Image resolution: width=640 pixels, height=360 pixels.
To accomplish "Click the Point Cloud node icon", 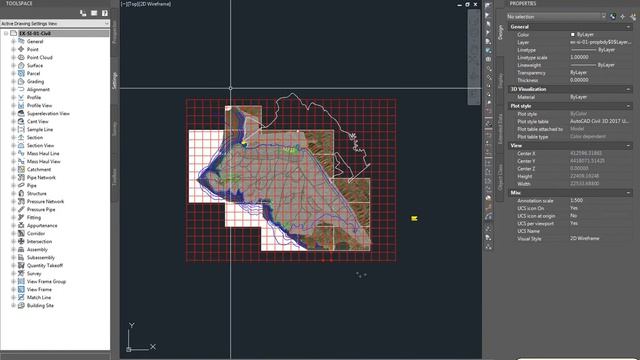I will (21, 58).
